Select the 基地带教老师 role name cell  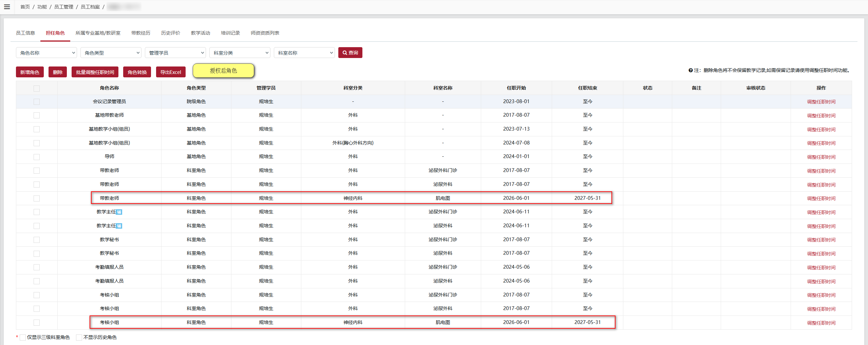coord(109,115)
